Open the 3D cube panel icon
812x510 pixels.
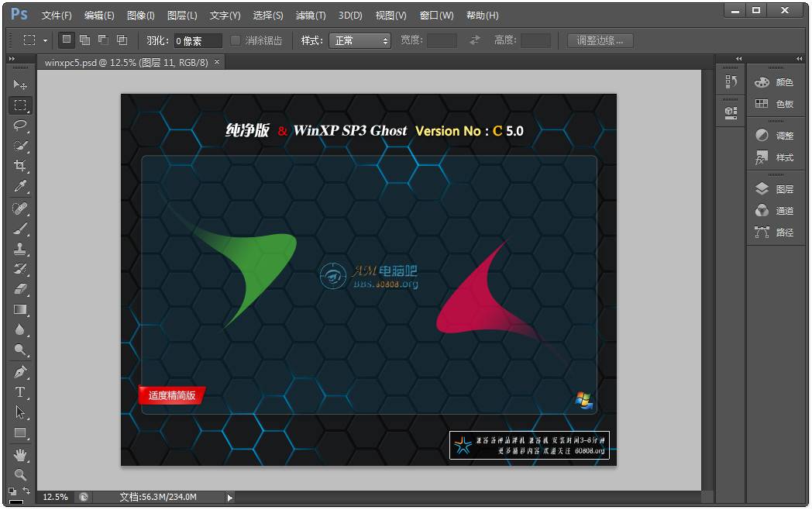pyautogui.click(x=731, y=112)
